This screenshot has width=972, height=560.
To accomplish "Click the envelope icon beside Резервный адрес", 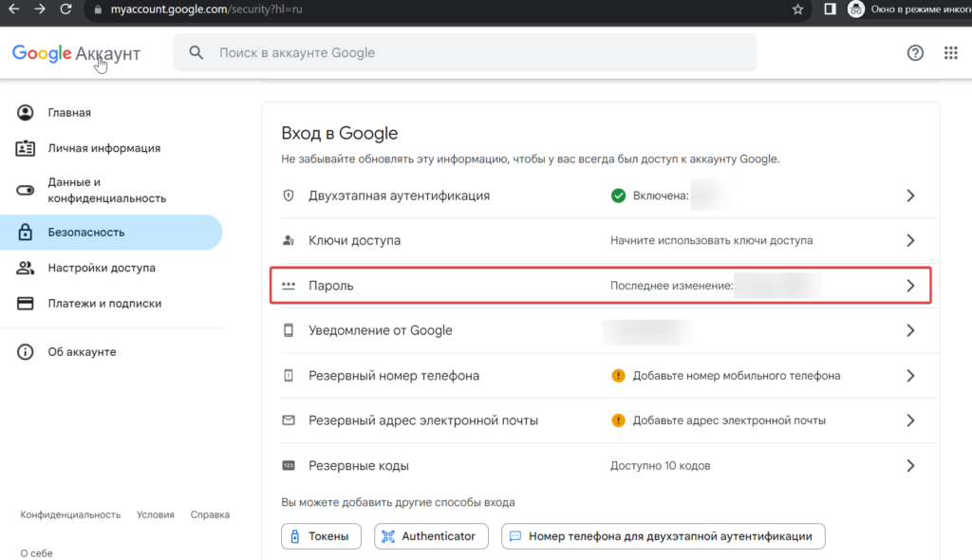I will click(x=289, y=420).
